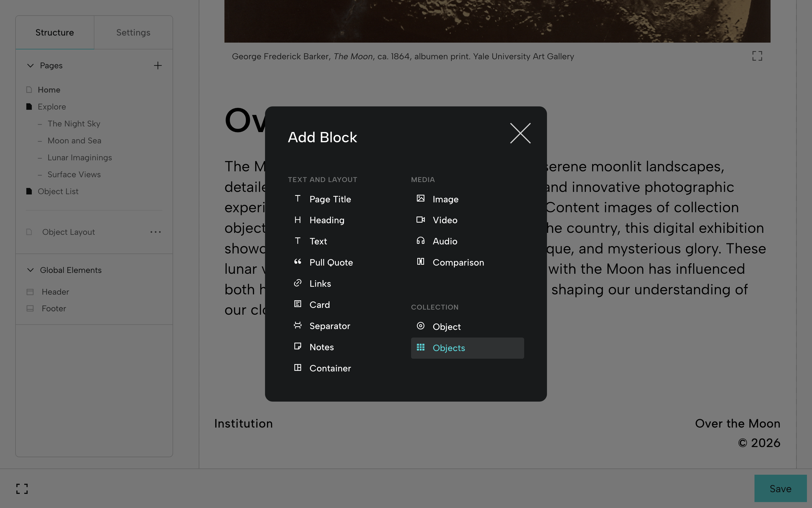Click the Separator block icon
The height and width of the screenshot is (508, 812).
pyautogui.click(x=298, y=325)
